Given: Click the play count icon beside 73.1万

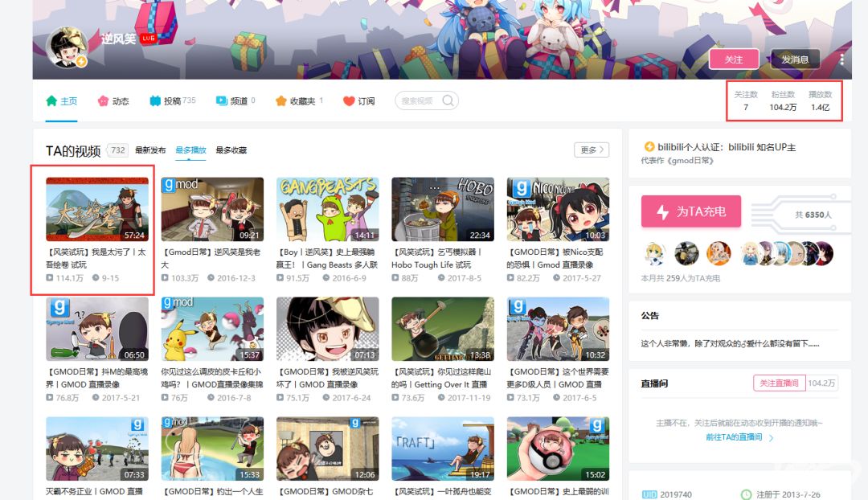Looking at the screenshot, I should pos(510,398).
